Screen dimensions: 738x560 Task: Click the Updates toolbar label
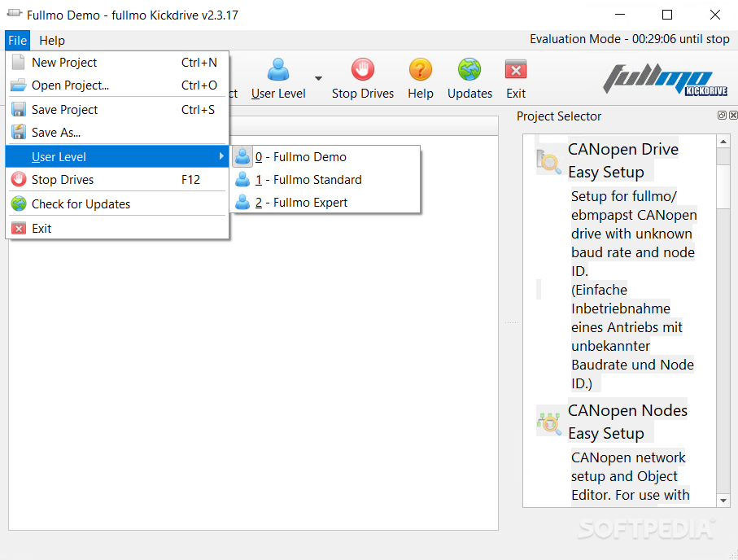click(469, 94)
